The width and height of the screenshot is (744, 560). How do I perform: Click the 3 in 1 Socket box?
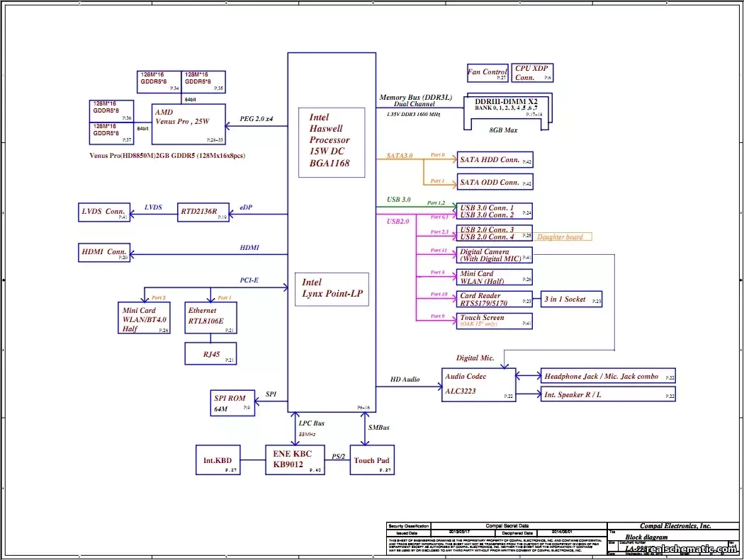click(x=572, y=299)
